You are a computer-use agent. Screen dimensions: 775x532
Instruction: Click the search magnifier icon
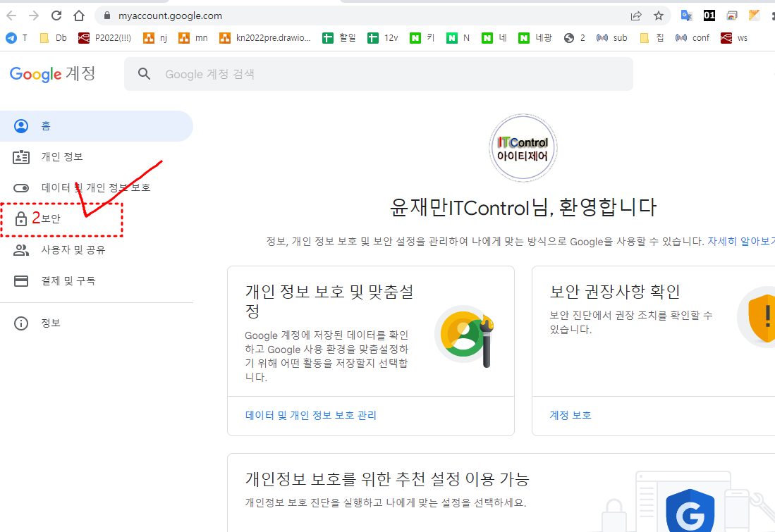point(144,74)
